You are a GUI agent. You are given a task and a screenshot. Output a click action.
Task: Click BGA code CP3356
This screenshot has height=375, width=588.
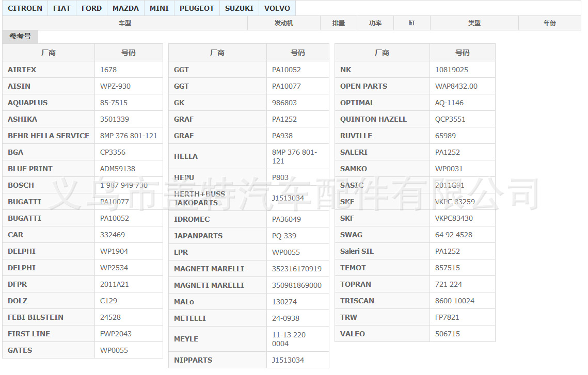[x=129, y=152]
